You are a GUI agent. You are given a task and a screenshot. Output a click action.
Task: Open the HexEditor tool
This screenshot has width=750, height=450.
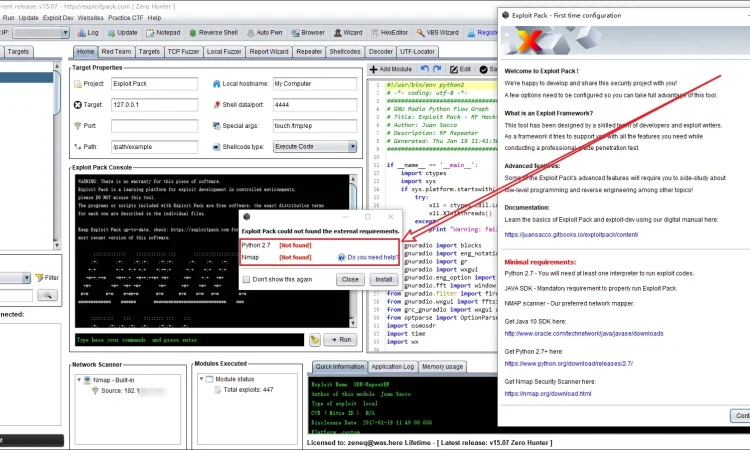pos(390,33)
